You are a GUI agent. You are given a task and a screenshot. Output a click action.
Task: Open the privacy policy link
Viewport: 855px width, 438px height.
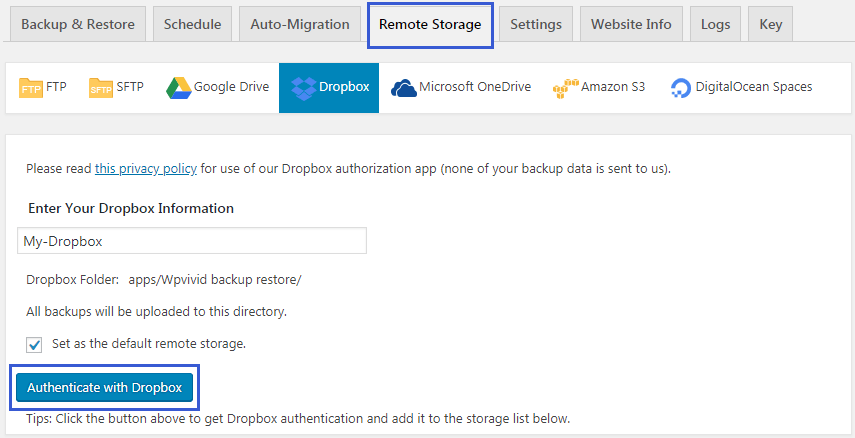146,169
